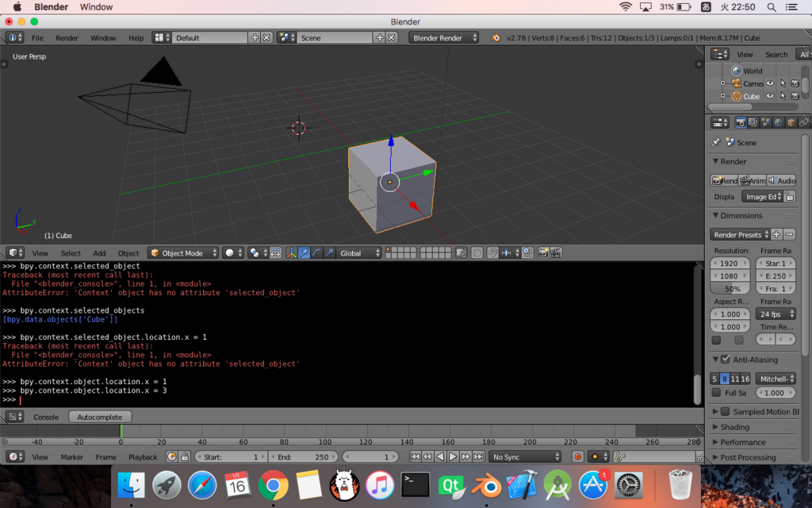This screenshot has height=508, width=812.
Task: Open the Properties editor type selector icon
Action: (x=720, y=123)
